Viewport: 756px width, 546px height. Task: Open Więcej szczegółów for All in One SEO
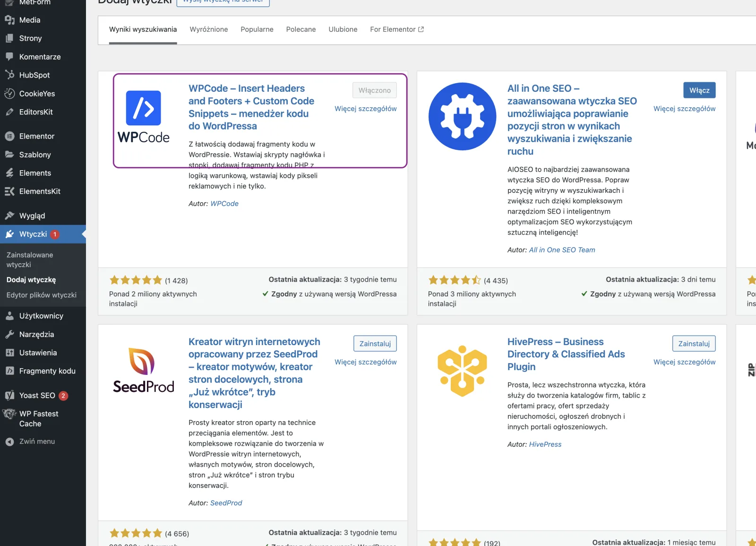click(685, 109)
